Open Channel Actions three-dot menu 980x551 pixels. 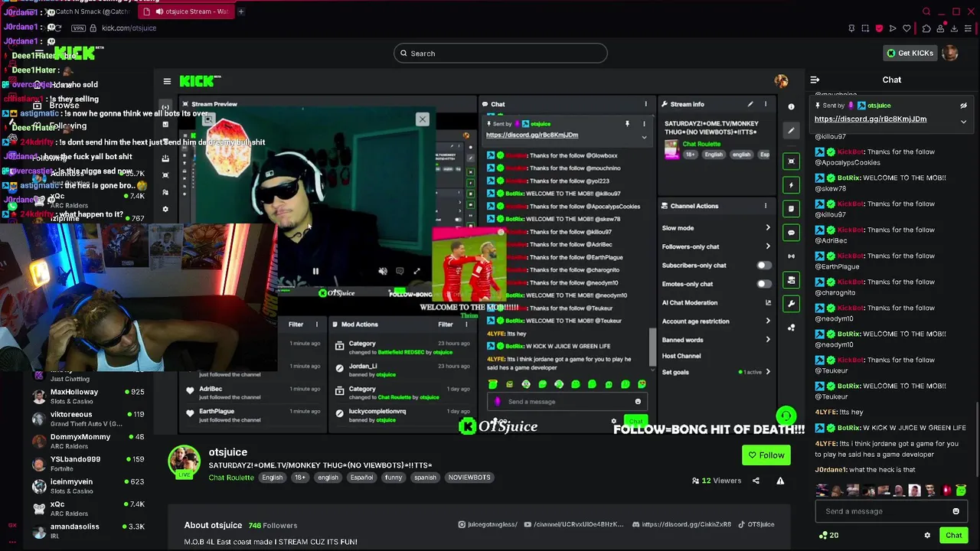pos(765,206)
